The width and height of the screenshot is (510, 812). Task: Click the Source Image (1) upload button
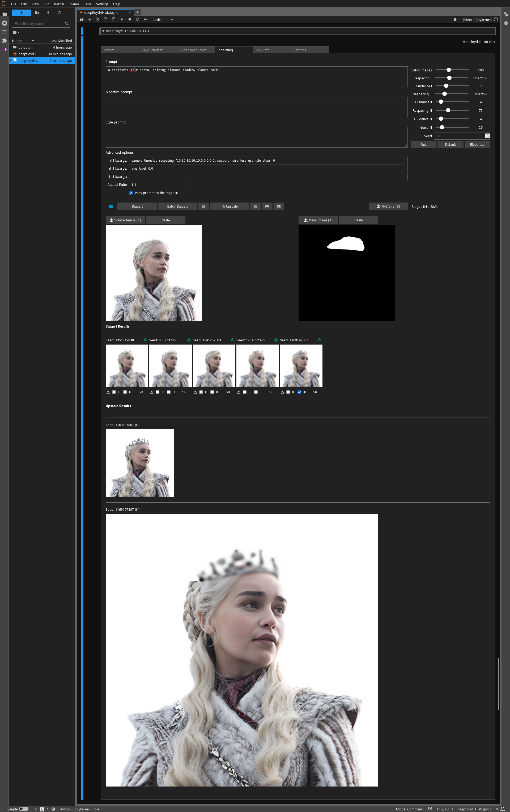125,220
